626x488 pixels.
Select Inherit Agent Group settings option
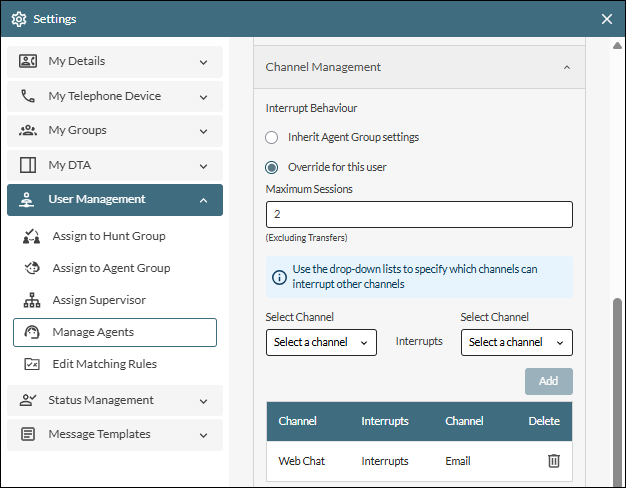[x=271, y=138]
